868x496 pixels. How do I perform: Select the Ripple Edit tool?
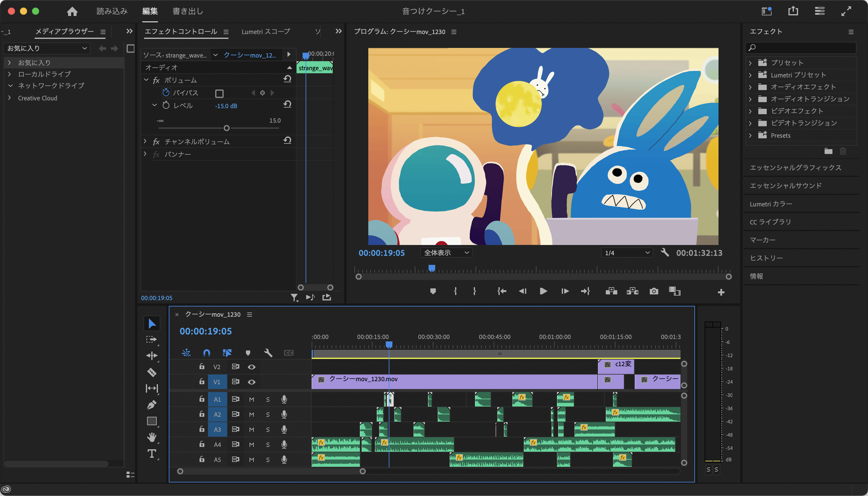pyautogui.click(x=152, y=356)
